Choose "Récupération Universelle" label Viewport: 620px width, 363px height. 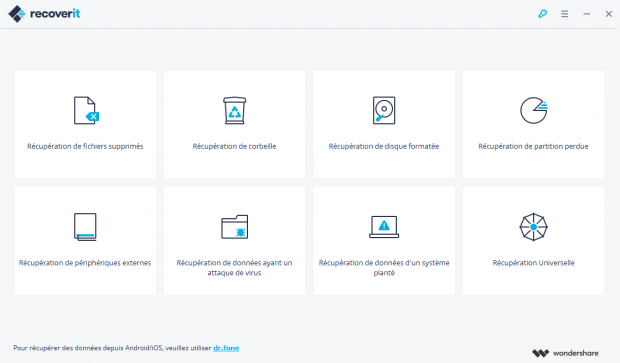click(533, 263)
